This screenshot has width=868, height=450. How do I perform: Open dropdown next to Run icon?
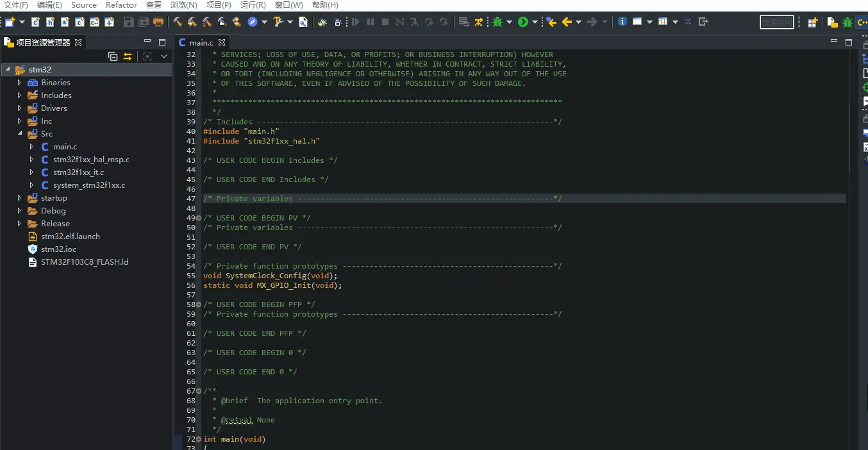[x=535, y=22]
